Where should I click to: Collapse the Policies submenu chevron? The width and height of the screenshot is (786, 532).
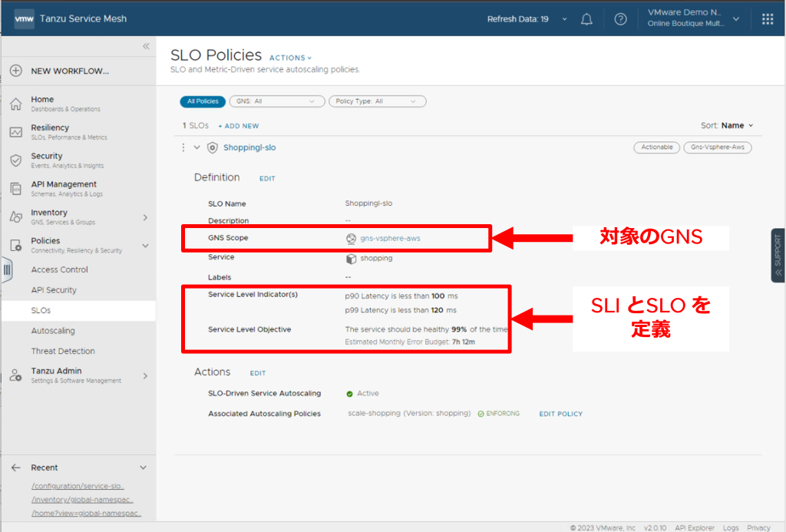[x=145, y=246]
